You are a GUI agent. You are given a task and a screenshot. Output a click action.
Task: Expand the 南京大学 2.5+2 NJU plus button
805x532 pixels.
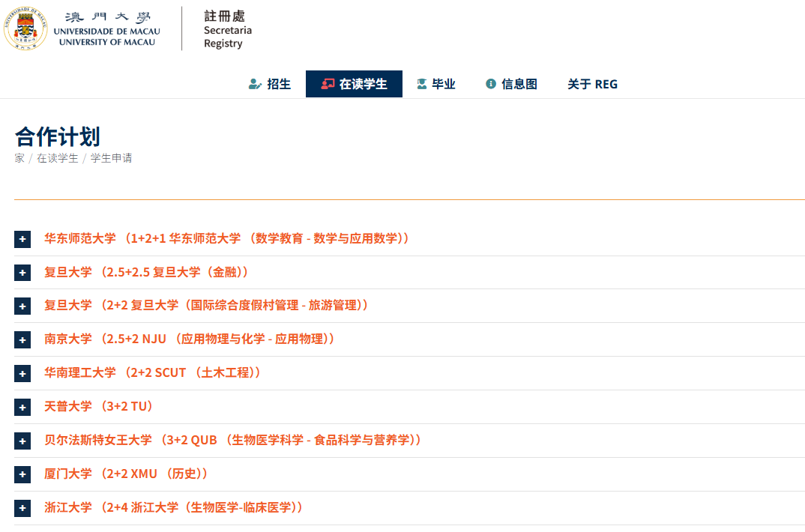(x=22, y=340)
